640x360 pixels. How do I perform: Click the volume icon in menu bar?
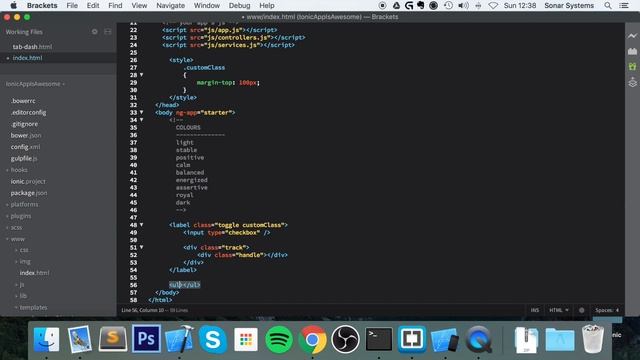coord(463,6)
